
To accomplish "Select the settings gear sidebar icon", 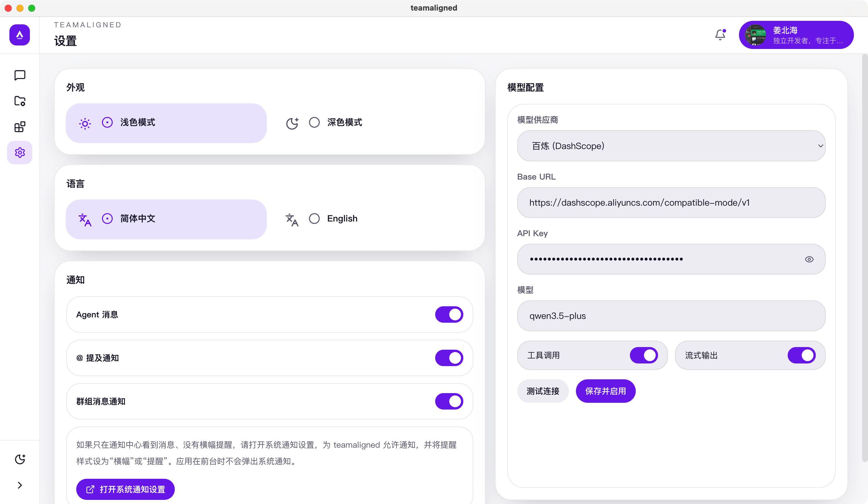I will (20, 152).
